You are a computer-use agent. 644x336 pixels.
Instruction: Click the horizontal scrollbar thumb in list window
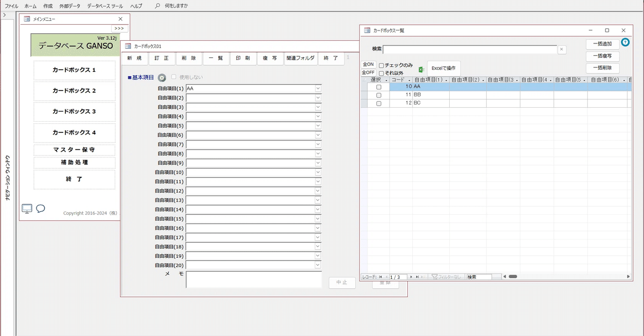[513, 277]
